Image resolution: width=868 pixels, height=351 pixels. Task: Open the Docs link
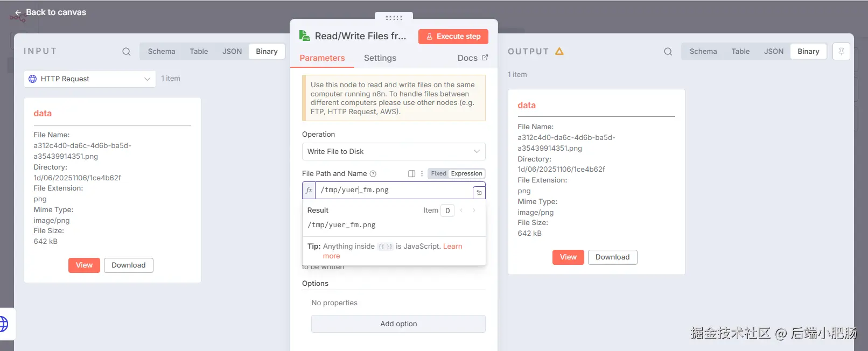coord(472,58)
